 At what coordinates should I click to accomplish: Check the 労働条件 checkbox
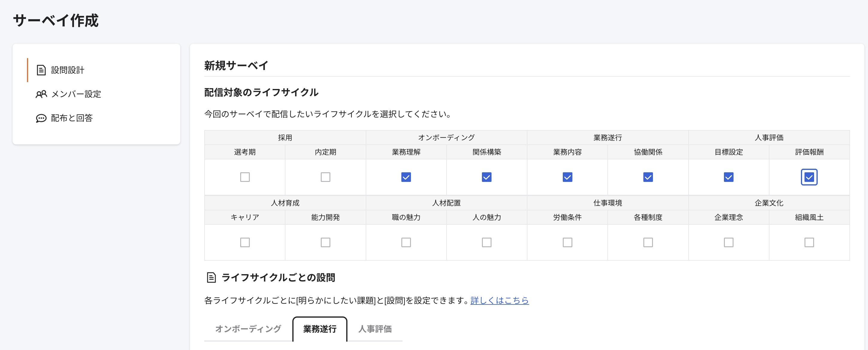[567, 242]
